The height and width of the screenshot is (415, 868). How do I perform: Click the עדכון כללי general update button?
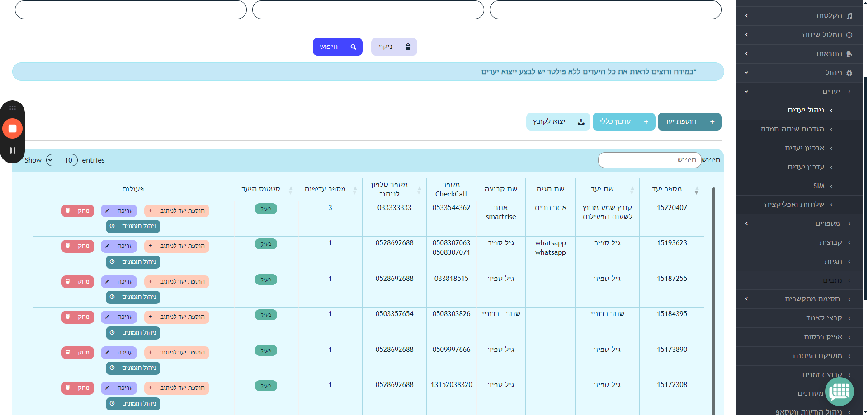624,121
